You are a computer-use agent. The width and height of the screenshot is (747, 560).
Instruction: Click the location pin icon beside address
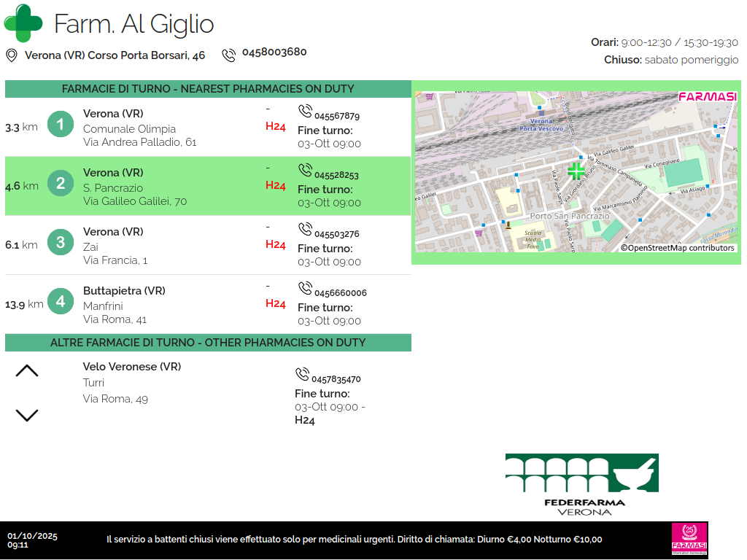12,55
